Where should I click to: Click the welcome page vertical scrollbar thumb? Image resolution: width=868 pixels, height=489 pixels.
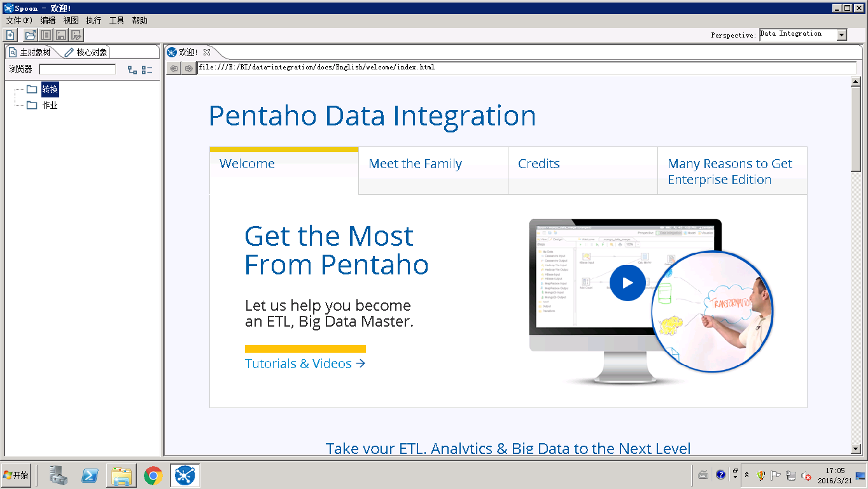click(x=856, y=129)
